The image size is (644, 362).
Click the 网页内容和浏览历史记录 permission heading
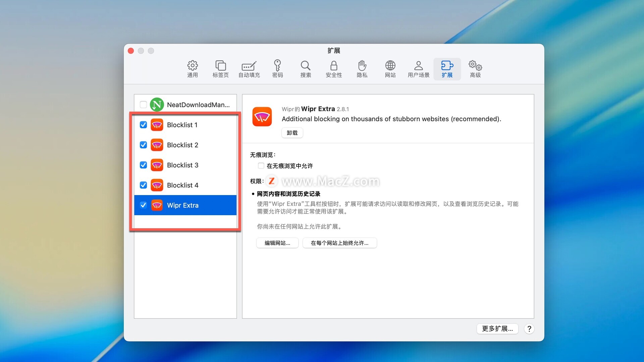288,194
